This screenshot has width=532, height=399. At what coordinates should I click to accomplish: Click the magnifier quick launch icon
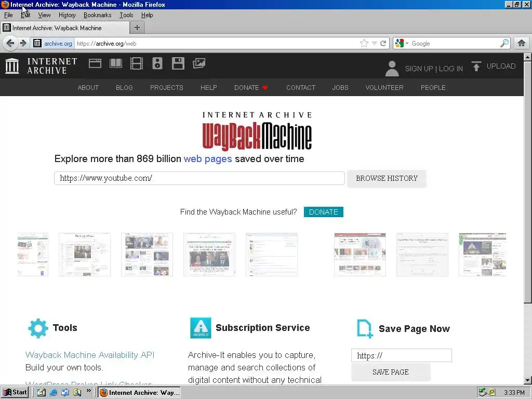click(x=77, y=393)
